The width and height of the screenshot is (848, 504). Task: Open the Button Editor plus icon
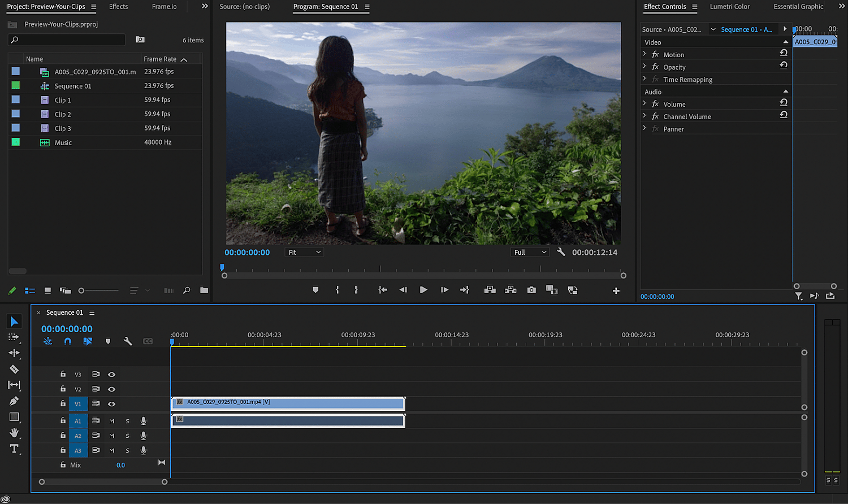pos(616,290)
